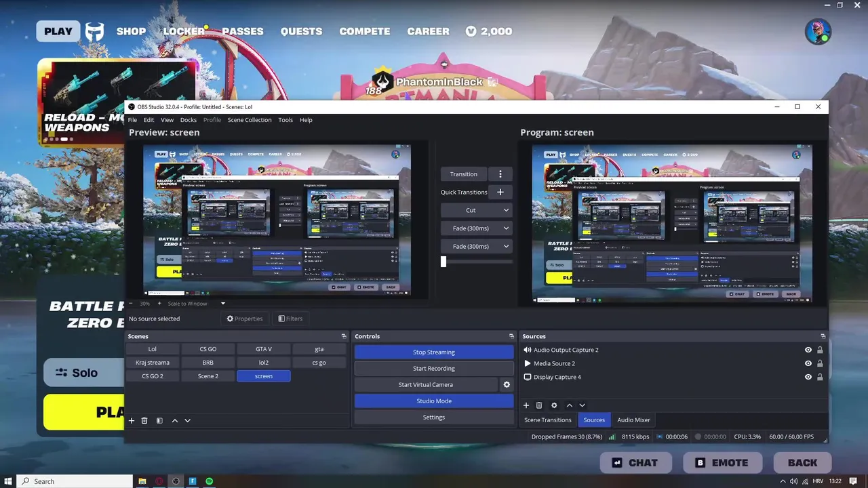Image resolution: width=868 pixels, height=488 pixels.
Task: Click Start Recording
Action: click(434, 369)
